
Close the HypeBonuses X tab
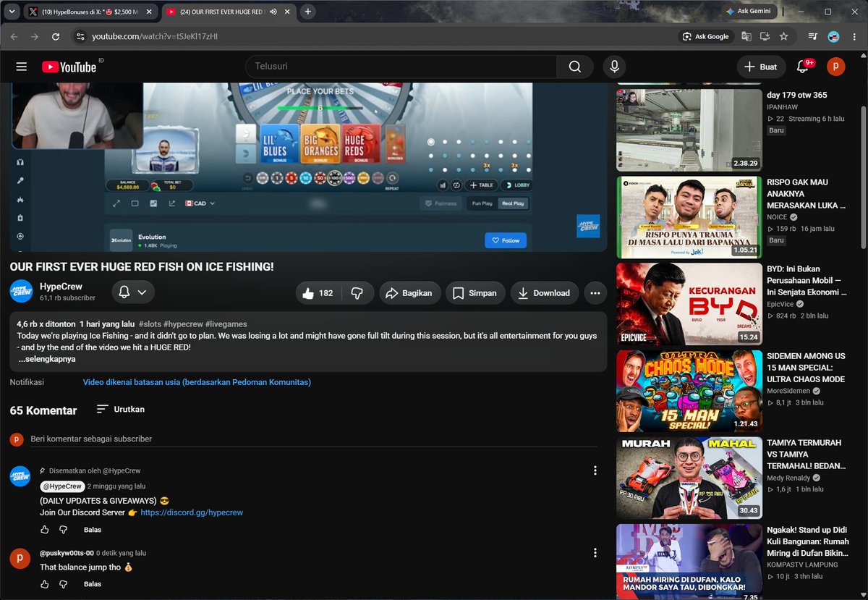tap(148, 12)
